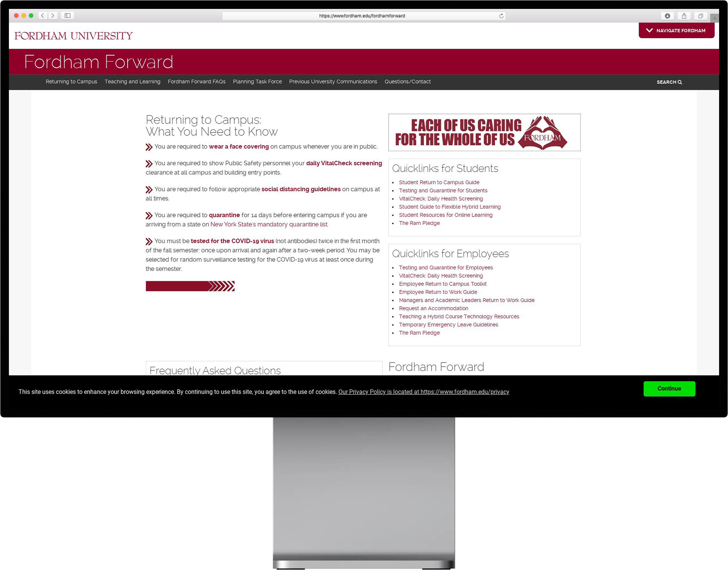
Task: Click the Continue button on cookie banner
Action: click(x=669, y=388)
